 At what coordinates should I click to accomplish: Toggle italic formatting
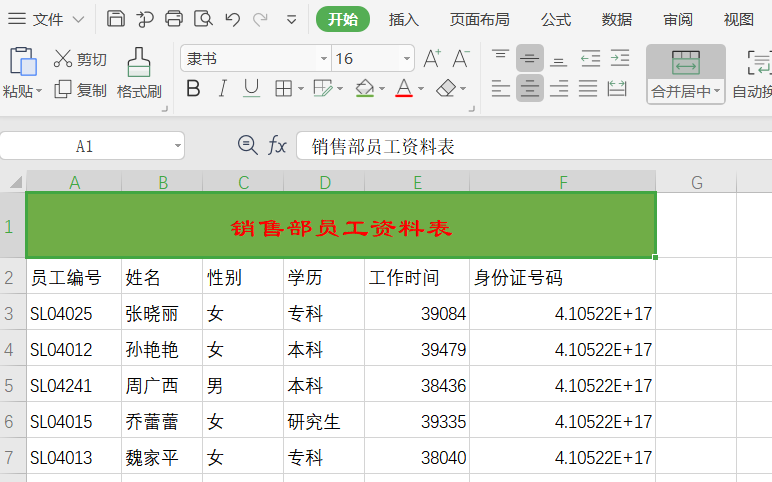pos(223,89)
